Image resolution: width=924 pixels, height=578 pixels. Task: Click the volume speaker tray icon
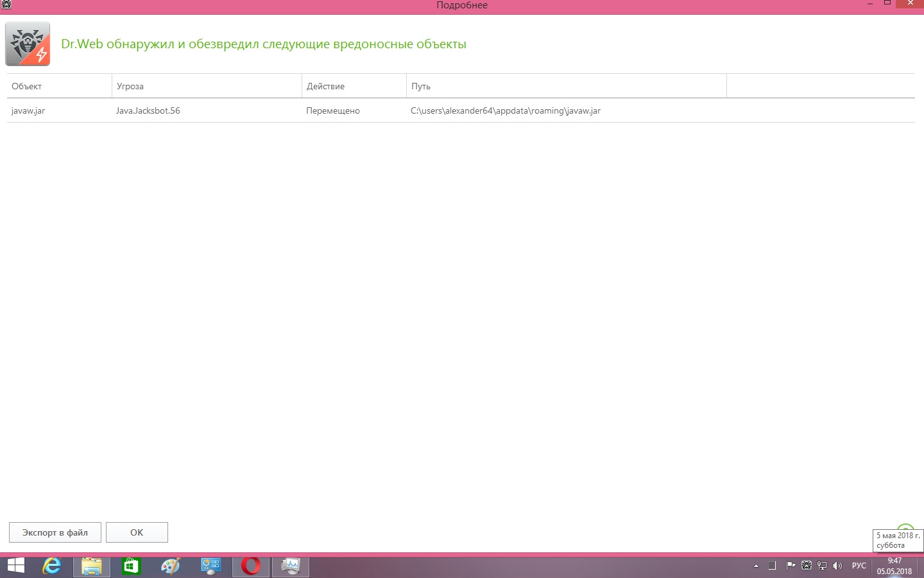click(837, 566)
